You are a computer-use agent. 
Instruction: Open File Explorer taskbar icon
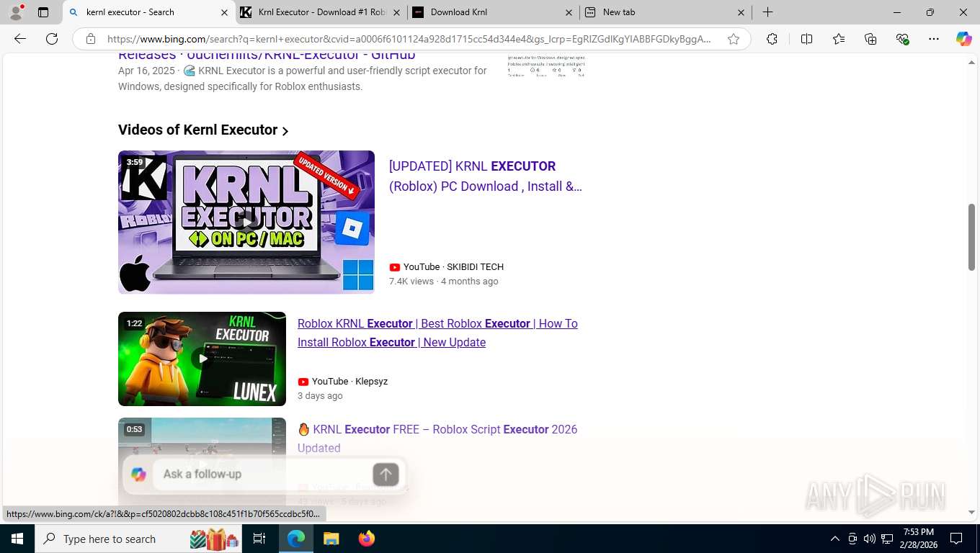(x=331, y=539)
